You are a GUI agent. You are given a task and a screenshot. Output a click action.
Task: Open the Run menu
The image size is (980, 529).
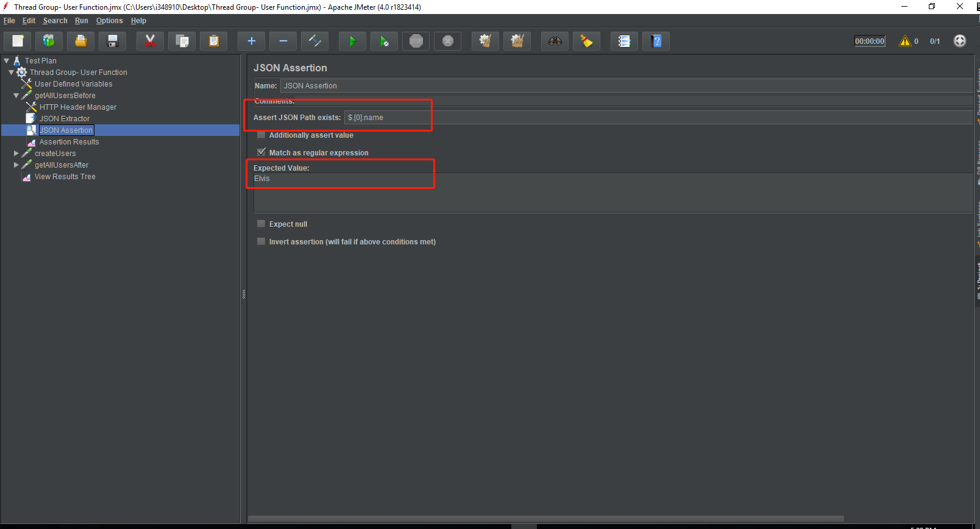pyautogui.click(x=82, y=21)
